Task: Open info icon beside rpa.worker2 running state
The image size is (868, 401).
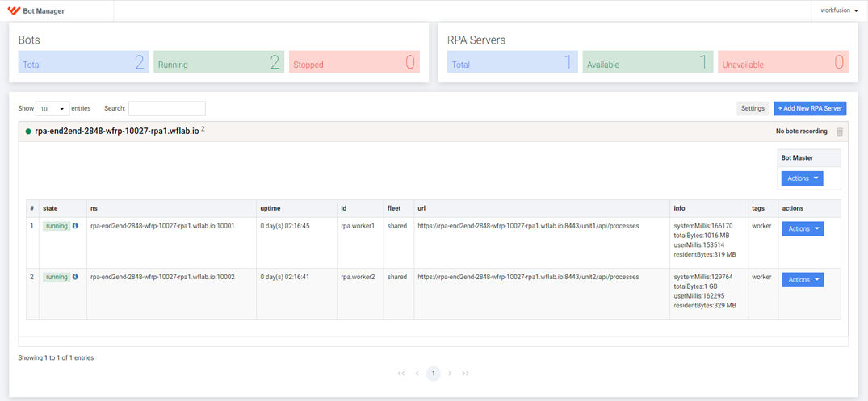Action: click(75, 277)
